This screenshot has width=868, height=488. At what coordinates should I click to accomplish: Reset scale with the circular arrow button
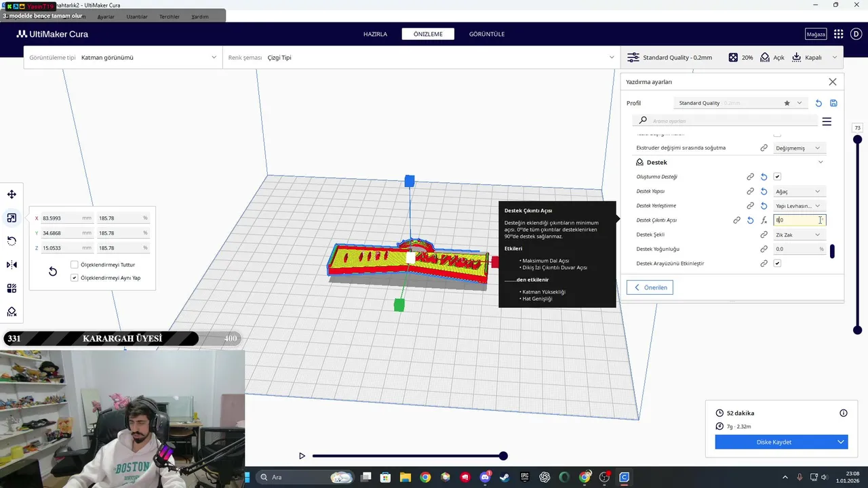pos(52,271)
